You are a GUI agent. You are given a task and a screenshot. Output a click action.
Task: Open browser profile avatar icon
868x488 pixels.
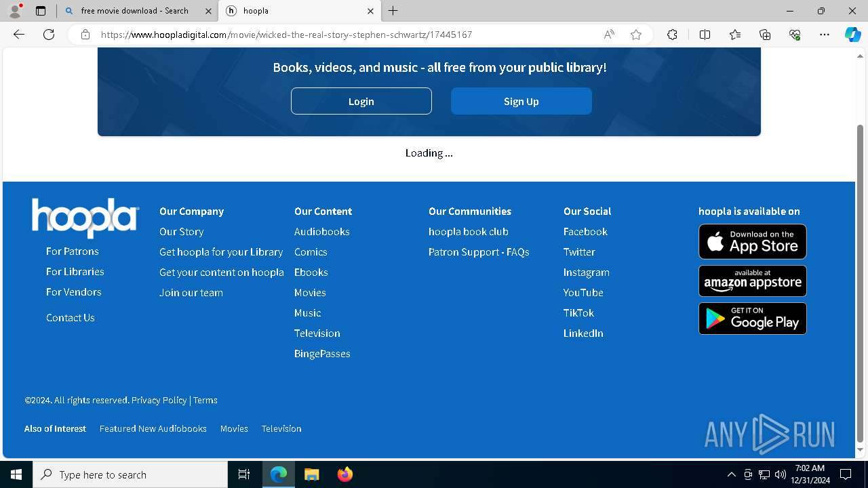[x=15, y=11]
